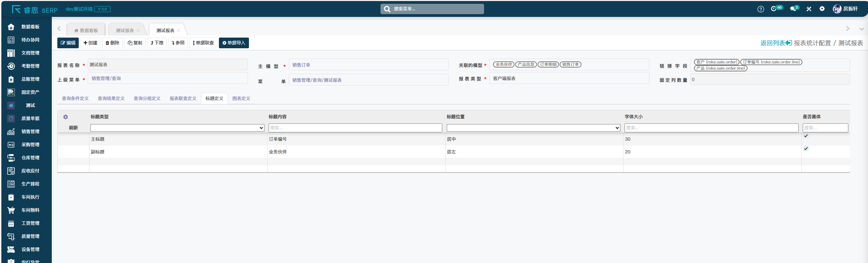
Task: Open the 标题类型 filter dropdown
Action: pos(177,128)
